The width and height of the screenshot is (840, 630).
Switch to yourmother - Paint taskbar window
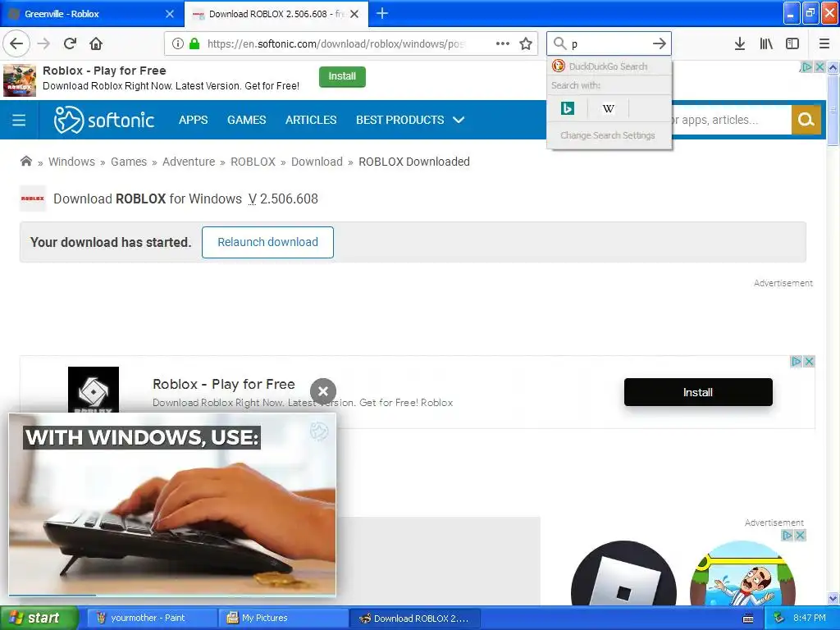click(x=152, y=619)
